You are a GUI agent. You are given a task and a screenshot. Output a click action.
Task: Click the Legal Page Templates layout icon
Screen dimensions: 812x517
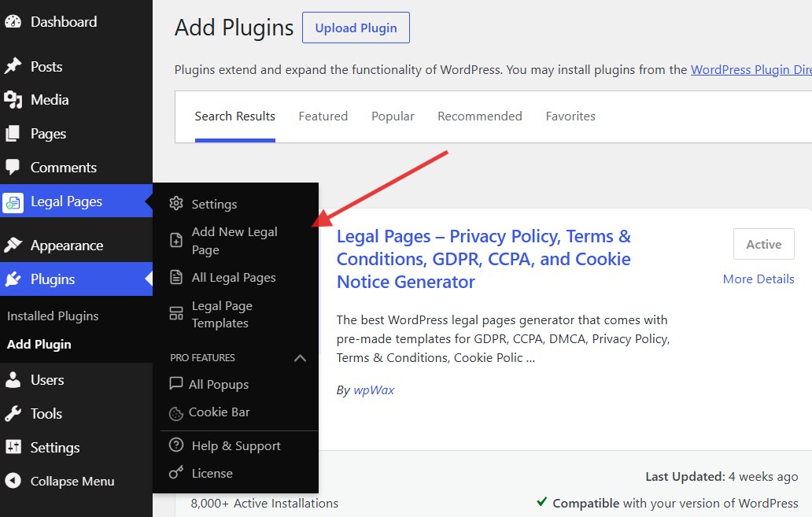pyautogui.click(x=176, y=314)
